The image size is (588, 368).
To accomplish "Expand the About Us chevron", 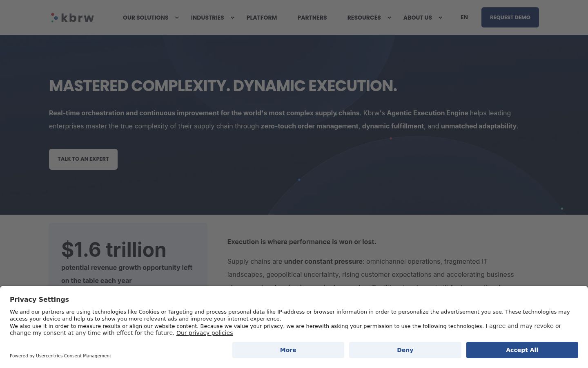I will tap(440, 18).
